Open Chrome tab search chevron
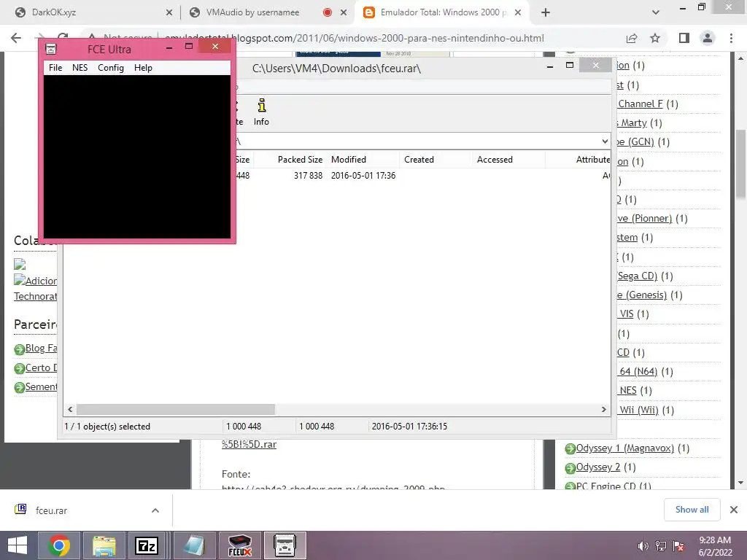 tap(656, 12)
